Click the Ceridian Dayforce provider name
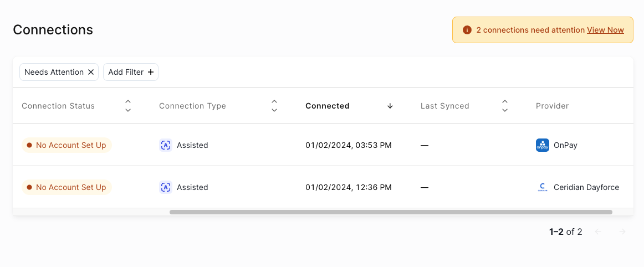This screenshot has width=644, height=267. click(586, 187)
